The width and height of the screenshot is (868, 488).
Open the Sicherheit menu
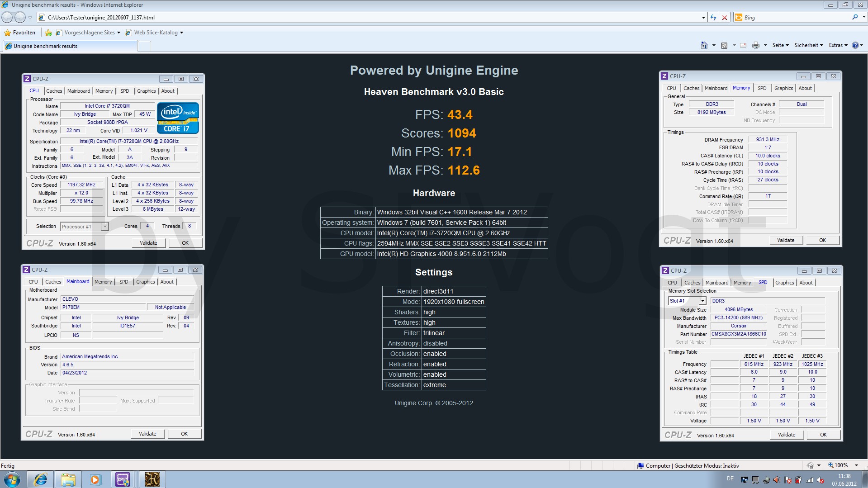(809, 45)
